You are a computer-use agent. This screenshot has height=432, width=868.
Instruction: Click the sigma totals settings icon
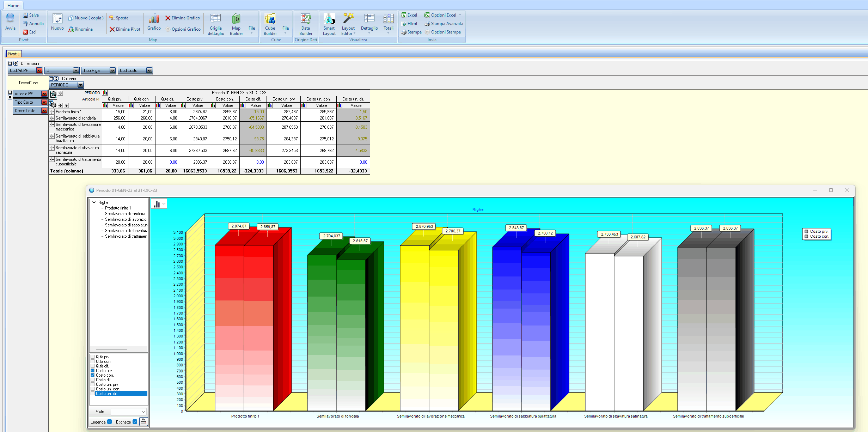tap(53, 104)
